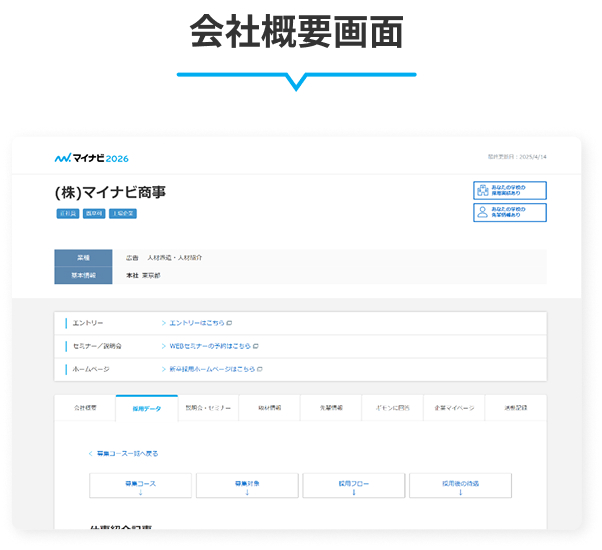Click the left chevron before 募集コース一覧へ戻る

tap(90, 453)
